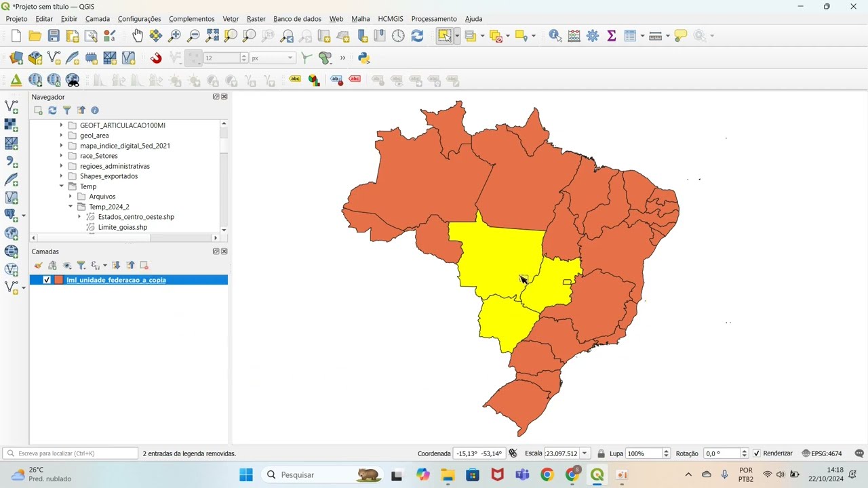This screenshot has width=868, height=488.
Task: Click in the locator search field
Action: click(x=71, y=453)
